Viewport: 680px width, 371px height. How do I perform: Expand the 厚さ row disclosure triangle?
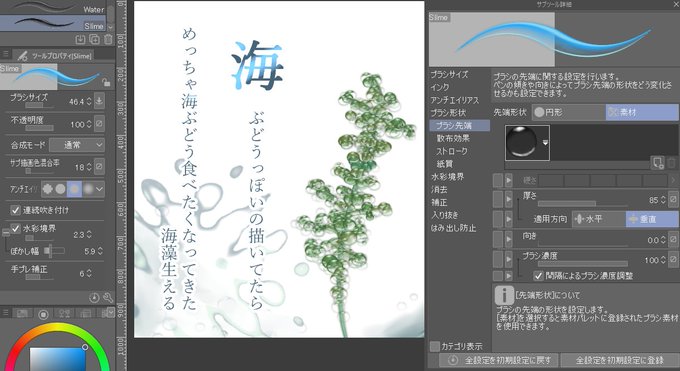[x=508, y=200]
